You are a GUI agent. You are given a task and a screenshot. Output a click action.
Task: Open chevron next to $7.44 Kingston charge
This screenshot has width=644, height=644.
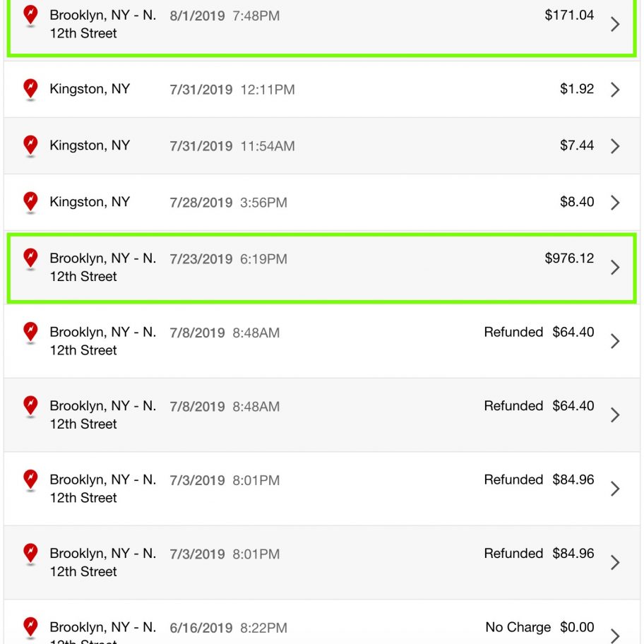point(615,145)
